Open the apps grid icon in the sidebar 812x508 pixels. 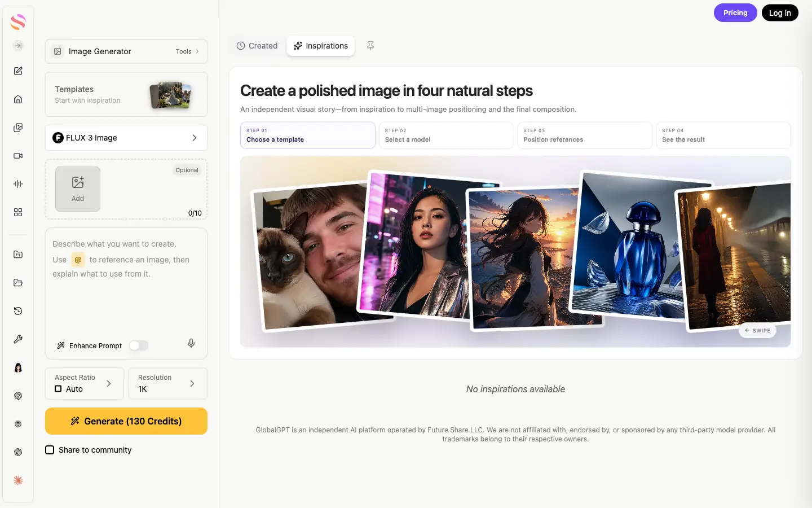pyautogui.click(x=18, y=212)
